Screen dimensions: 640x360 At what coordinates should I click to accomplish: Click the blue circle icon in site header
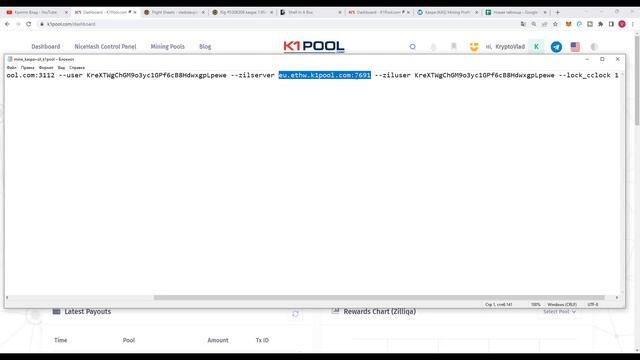coord(413,47)
